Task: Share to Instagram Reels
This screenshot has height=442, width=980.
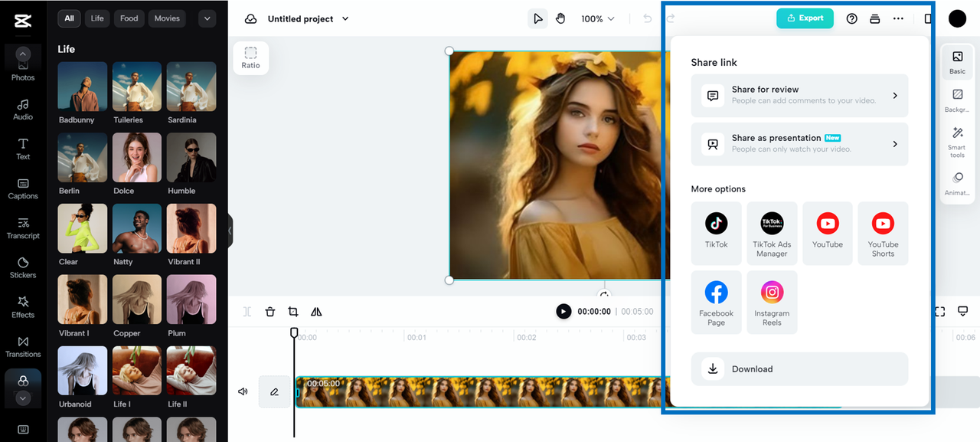Action: click(x=772, y=302)
